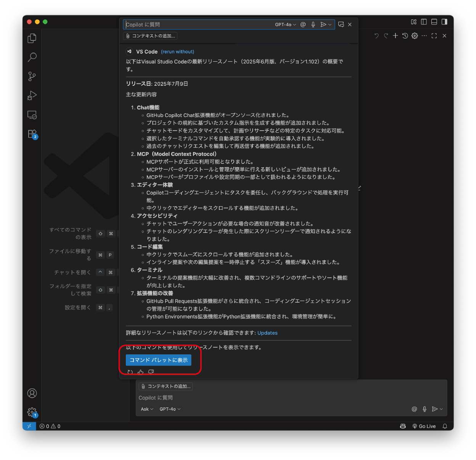Open chat settings gear in the chat panel toolbar

point(415,36)
